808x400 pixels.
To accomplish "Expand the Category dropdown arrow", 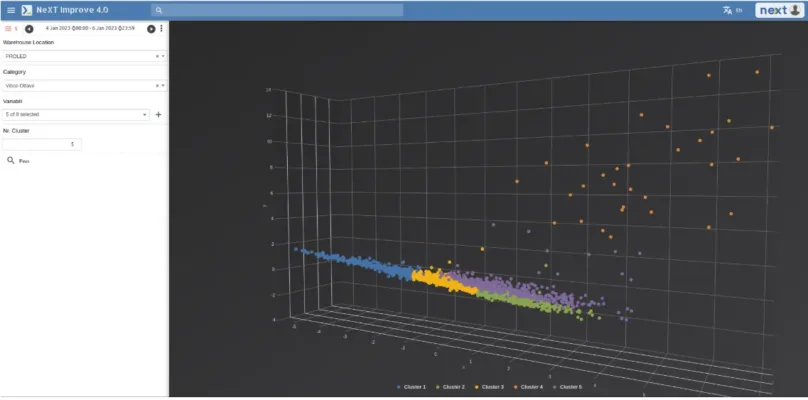I will tap(163, 86).
